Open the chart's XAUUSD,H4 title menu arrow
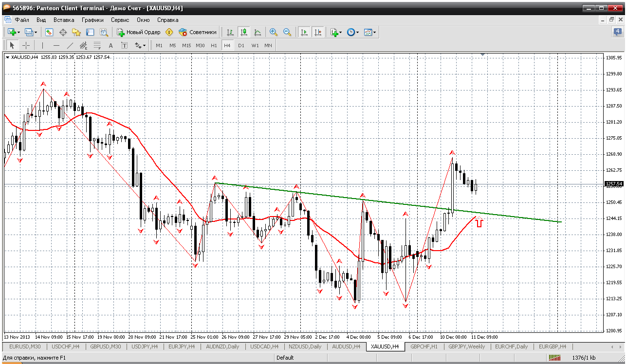627x364 pixels. 7,57
